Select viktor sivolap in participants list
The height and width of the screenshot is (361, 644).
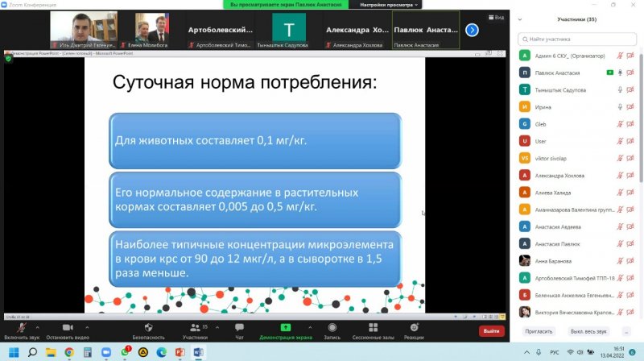pyautogui.click(x=563, y=158)
